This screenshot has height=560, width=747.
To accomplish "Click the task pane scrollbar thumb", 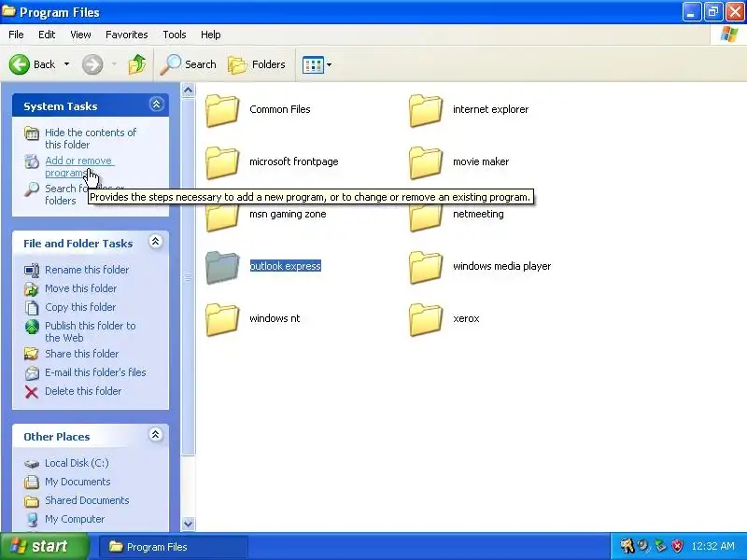I will coord(189,276).
